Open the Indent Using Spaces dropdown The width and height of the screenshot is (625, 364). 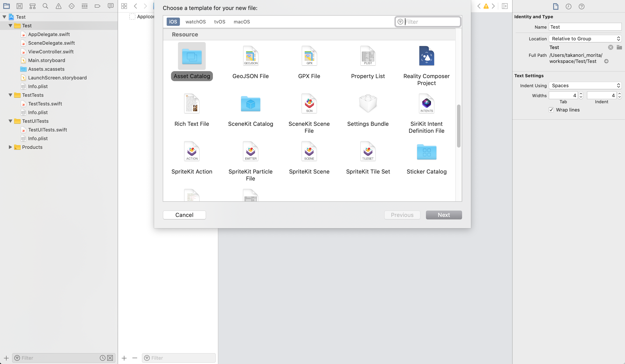(585, 85)
